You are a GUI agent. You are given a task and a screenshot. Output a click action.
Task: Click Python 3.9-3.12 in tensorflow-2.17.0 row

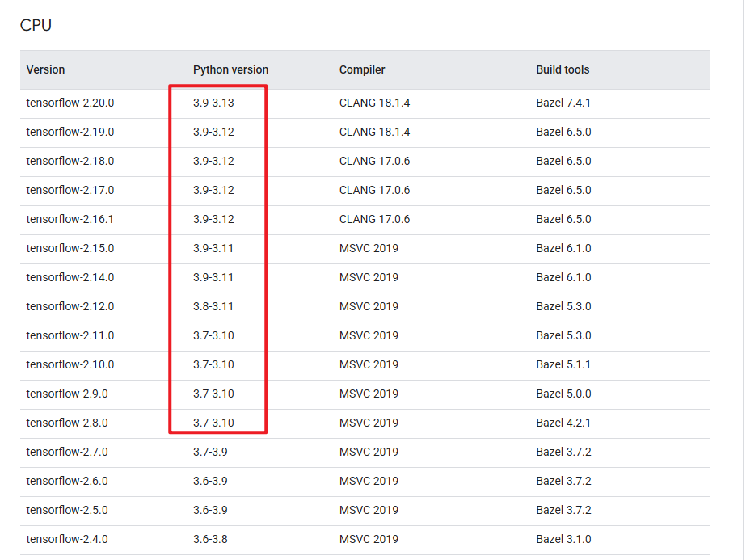coord(213,190)
